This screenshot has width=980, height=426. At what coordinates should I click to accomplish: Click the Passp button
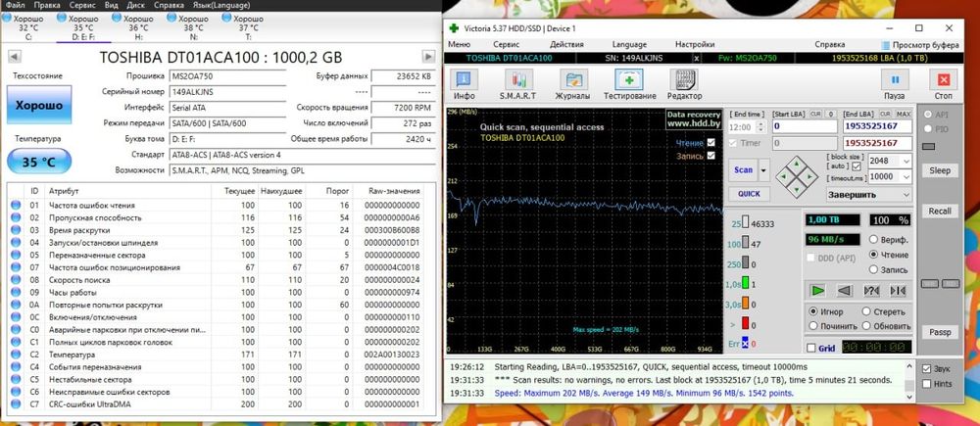940,332
